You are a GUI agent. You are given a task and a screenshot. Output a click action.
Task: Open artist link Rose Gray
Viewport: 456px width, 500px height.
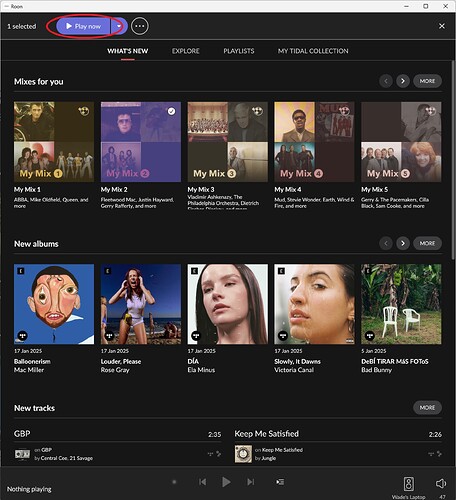[115, 370]
